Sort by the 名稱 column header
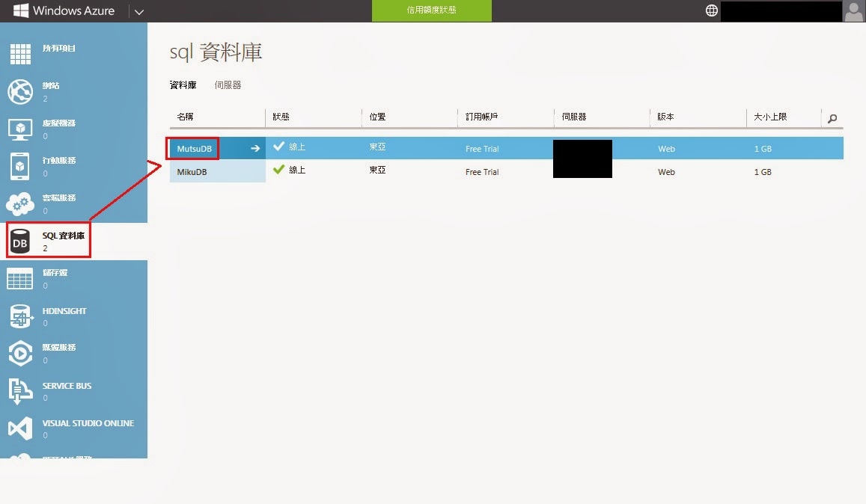 click(185, 117)
